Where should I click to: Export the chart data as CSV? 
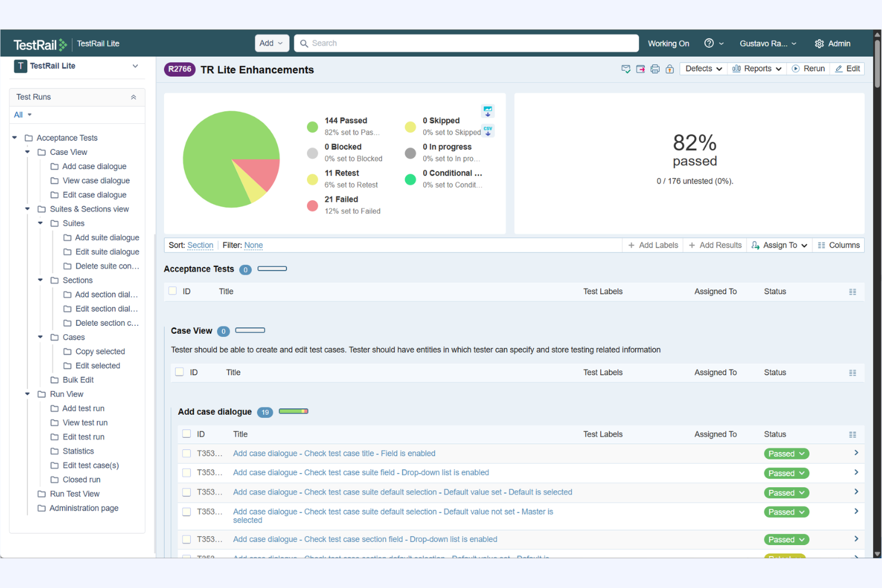(487, 130)
